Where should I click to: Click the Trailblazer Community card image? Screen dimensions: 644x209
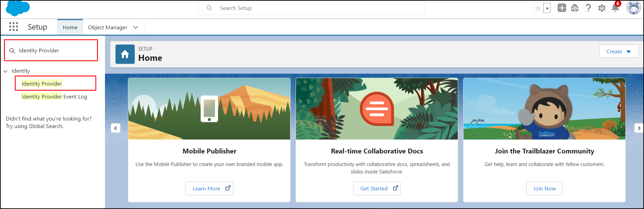(544, 109)
